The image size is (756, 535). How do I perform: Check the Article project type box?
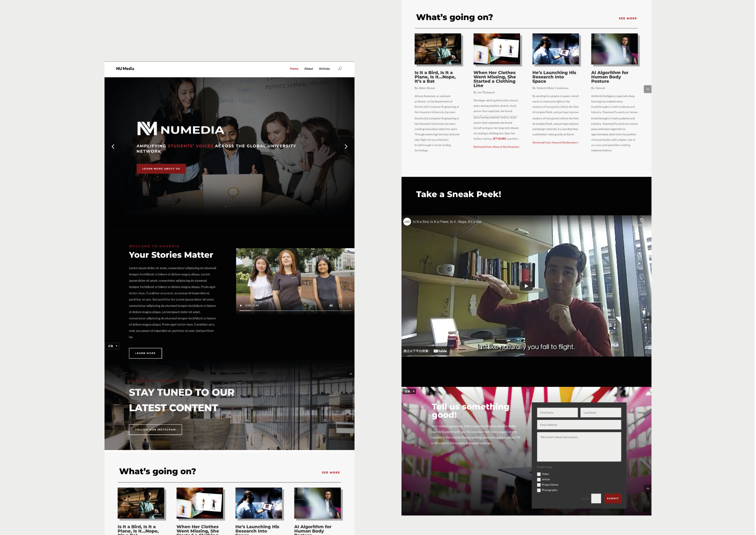pos(539,480)
